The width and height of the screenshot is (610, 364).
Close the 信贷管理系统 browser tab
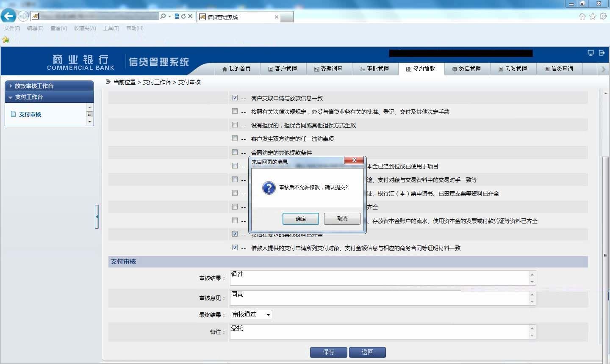[277, 17]
